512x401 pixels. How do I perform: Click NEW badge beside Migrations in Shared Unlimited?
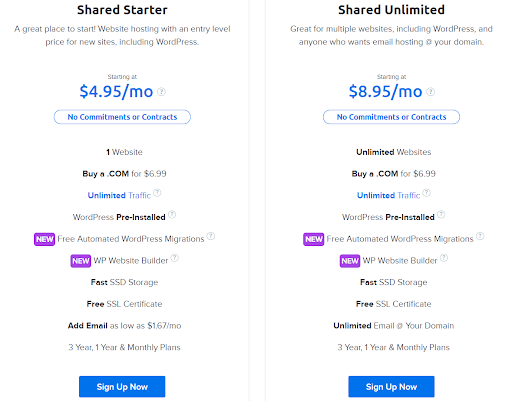pos(314,239)
